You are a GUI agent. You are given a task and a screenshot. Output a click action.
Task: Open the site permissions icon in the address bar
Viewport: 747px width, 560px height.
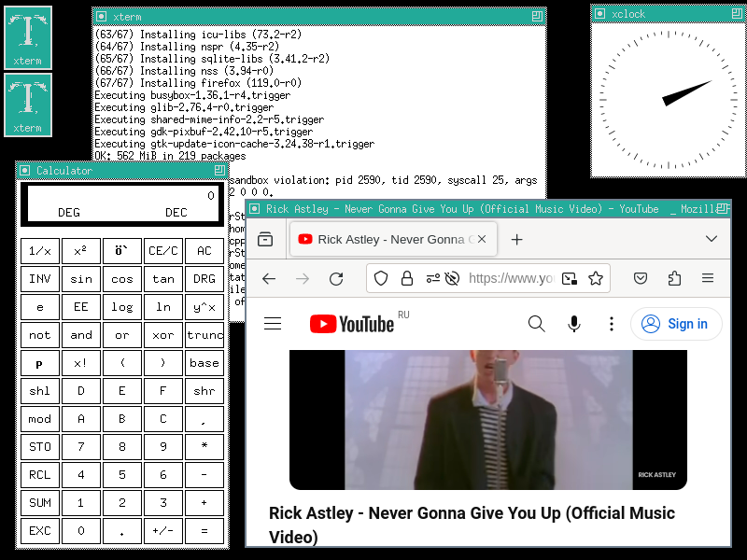432,278
